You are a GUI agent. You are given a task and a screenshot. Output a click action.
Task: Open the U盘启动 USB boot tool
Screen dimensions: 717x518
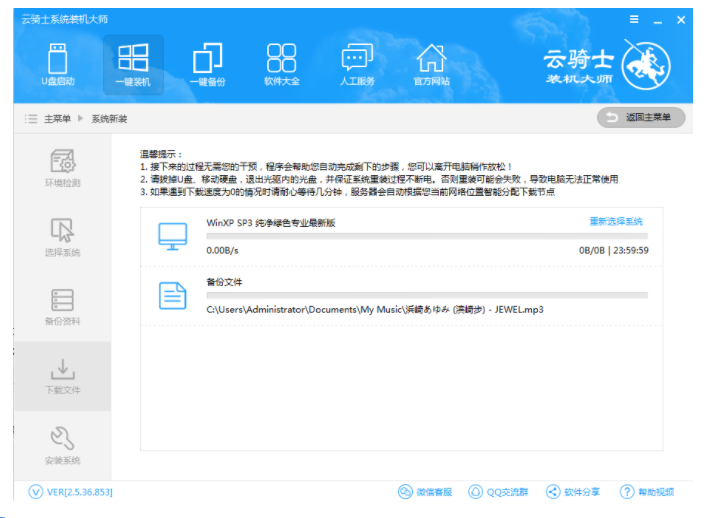tap(56, 64)
